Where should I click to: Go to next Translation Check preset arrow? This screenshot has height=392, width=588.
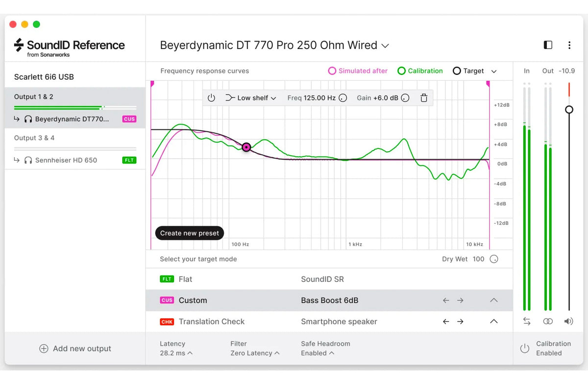tap(460, 321)
